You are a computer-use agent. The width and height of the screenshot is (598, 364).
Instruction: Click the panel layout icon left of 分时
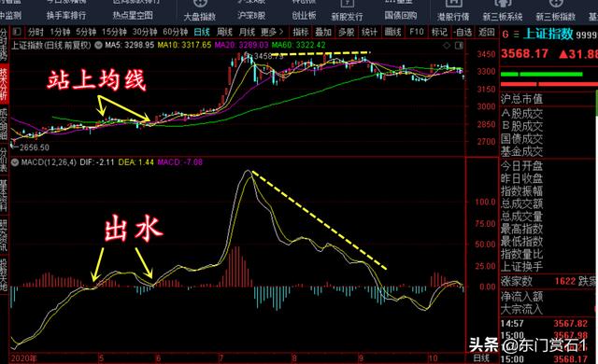17,32
